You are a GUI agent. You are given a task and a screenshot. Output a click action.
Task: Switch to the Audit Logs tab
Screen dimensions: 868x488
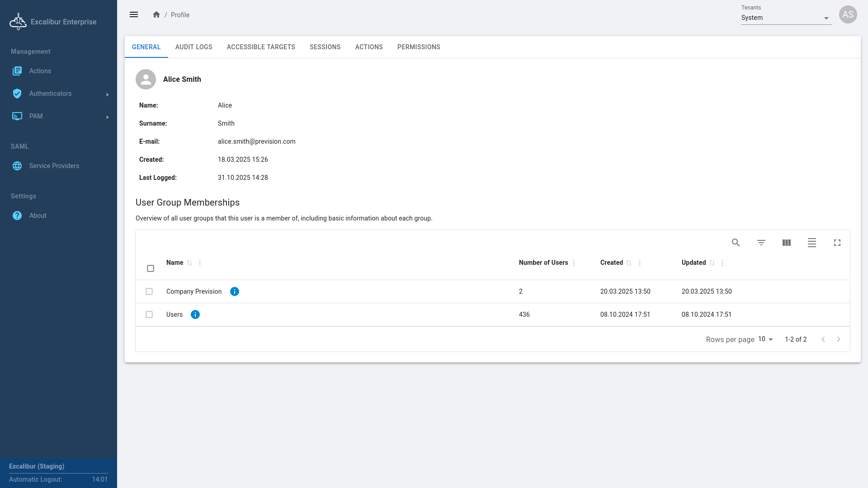(x=193, y=47)
